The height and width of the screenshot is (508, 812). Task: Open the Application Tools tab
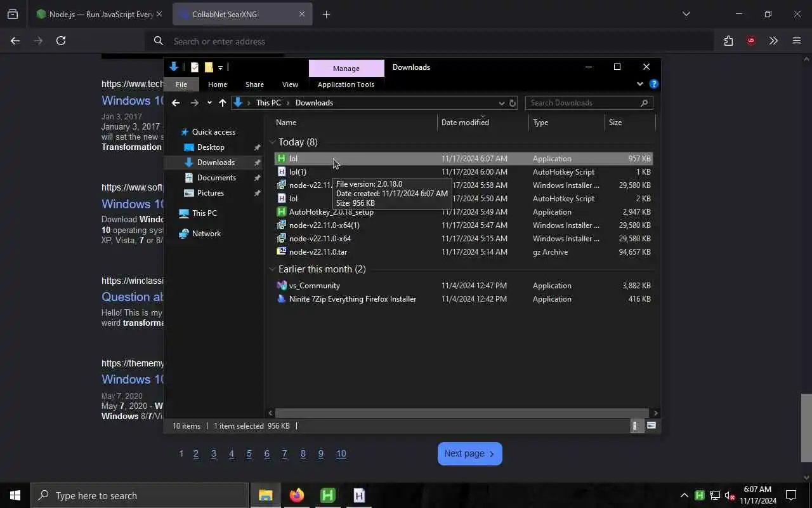346,84
